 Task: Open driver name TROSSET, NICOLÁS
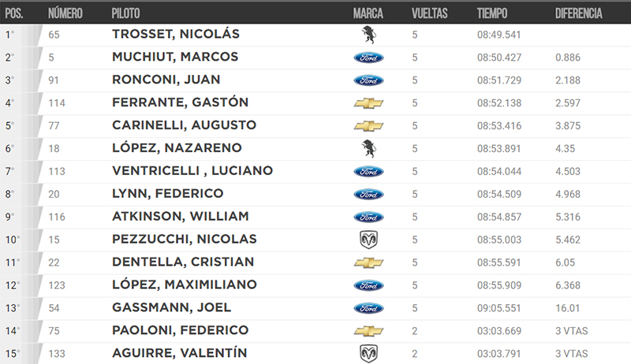tap(175, 34)
